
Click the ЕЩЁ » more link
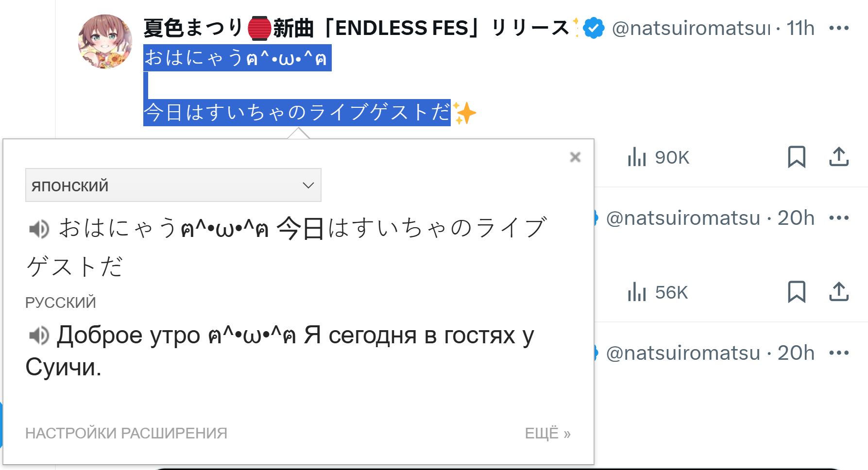pyautogui.click(x=547, y=433)
